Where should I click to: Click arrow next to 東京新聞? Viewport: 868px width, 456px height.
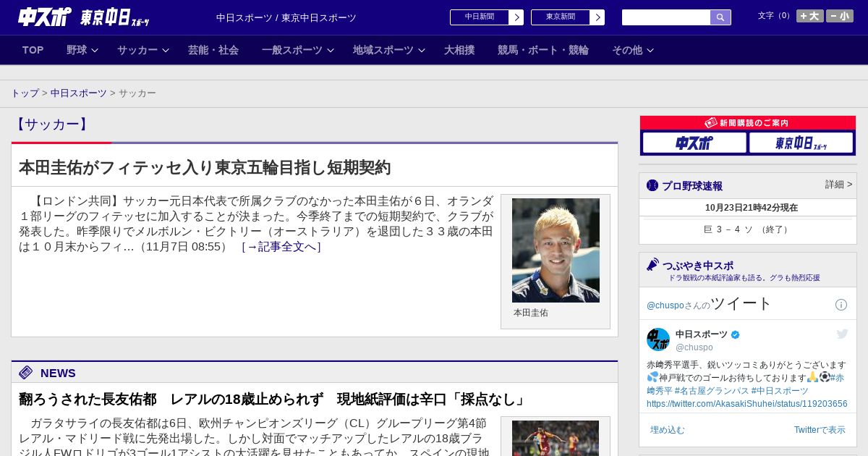pos(597,17)
